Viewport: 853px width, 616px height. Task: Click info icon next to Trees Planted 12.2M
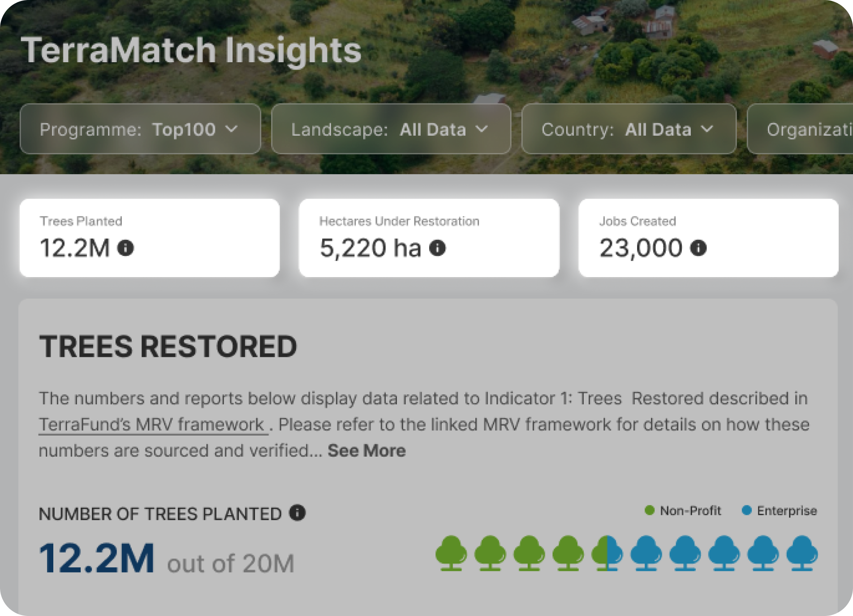pos(125,248)
